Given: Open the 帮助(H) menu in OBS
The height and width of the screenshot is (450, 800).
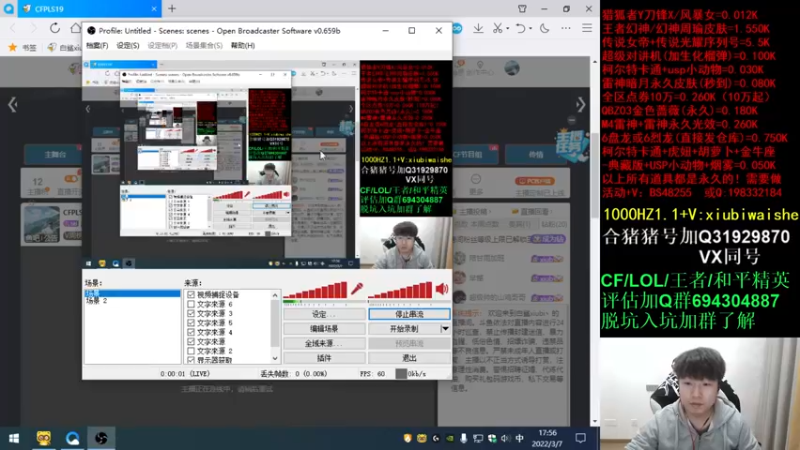Looking at the screenshot, I should pos(243,45).
